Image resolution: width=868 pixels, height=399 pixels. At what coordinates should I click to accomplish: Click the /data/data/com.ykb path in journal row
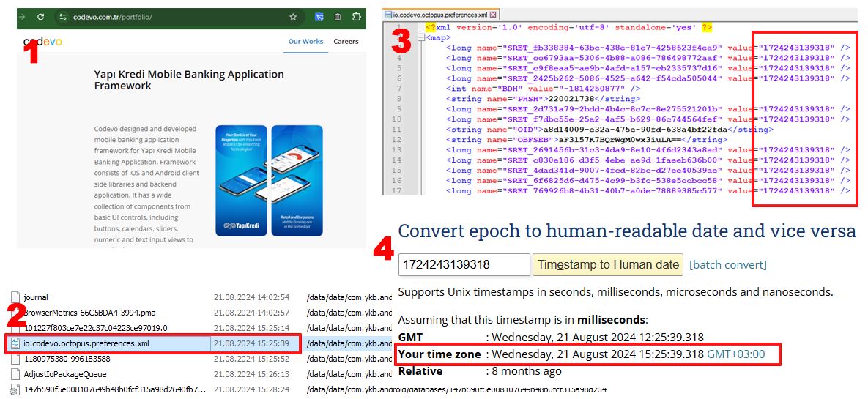coord(349,297)
